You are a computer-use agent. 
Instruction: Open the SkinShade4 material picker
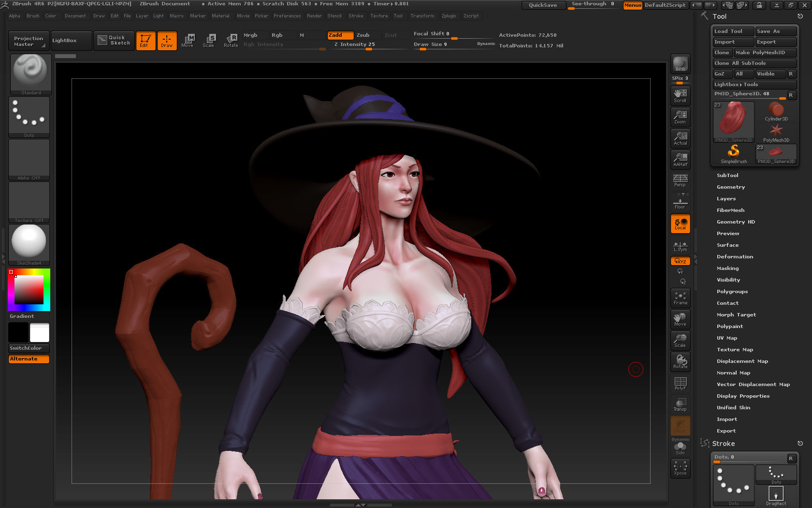pos(29,245)
